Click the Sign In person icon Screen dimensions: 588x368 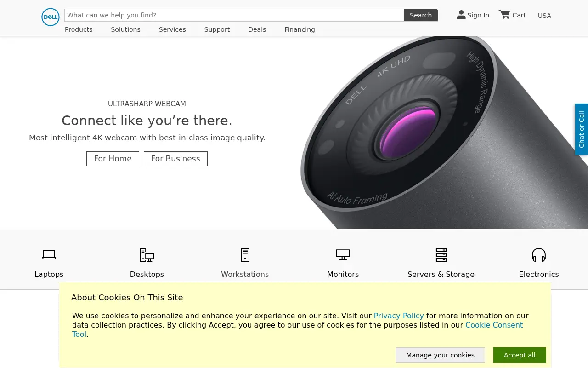click(x=461, y=15)
